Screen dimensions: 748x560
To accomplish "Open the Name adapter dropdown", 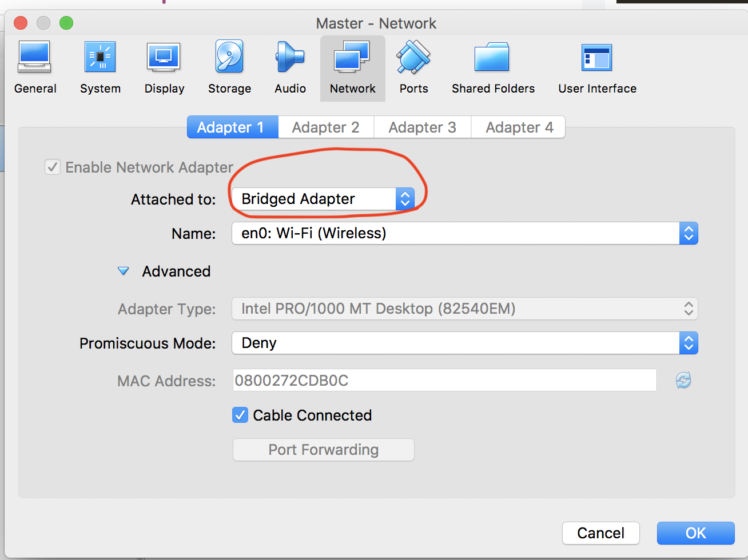I will coord(689,233).
